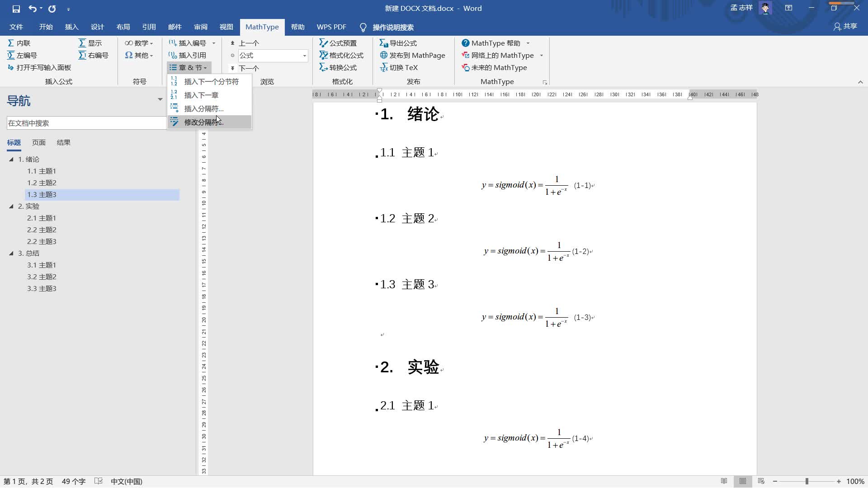Switch to the 引用 ribbon tab

(149, 27)
